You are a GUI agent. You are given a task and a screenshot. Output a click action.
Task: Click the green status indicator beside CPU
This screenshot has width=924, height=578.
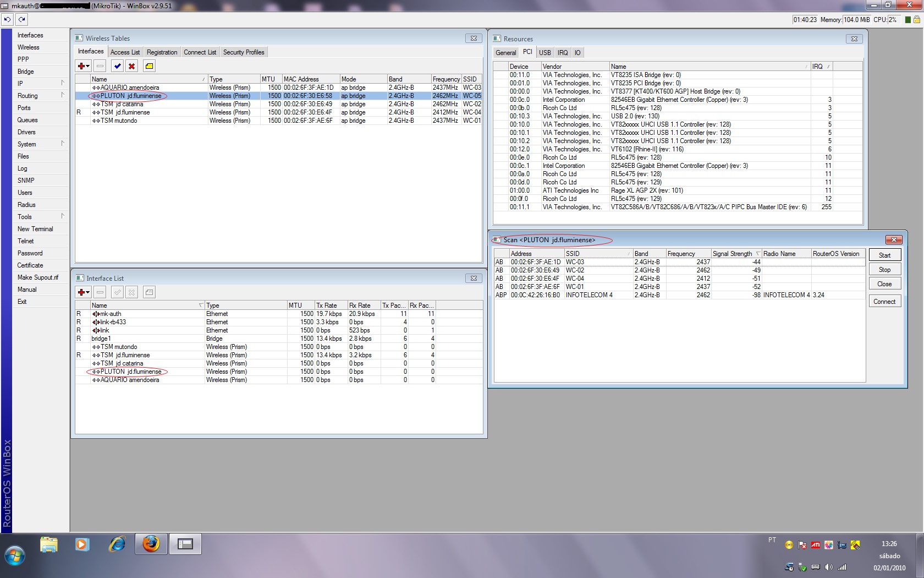click(908, 20)
